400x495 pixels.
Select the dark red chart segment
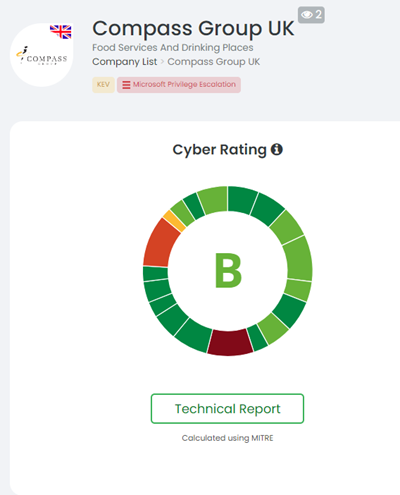click(230, 342)
